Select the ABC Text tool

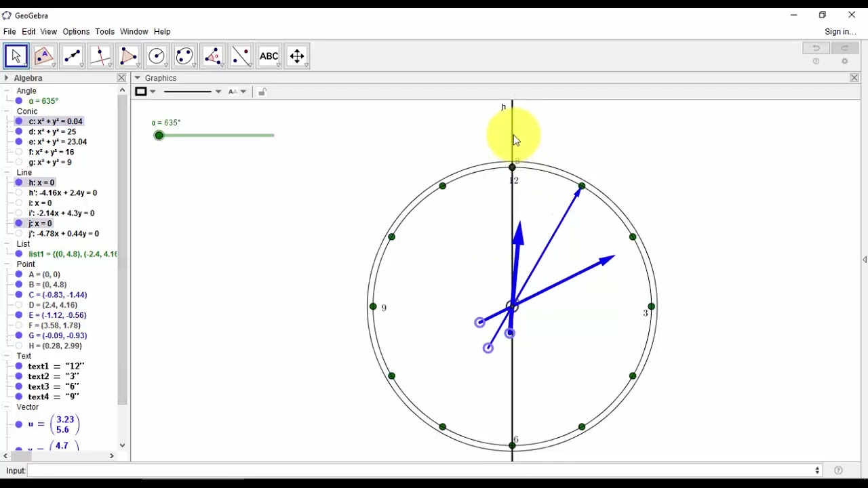pos(269,56)
